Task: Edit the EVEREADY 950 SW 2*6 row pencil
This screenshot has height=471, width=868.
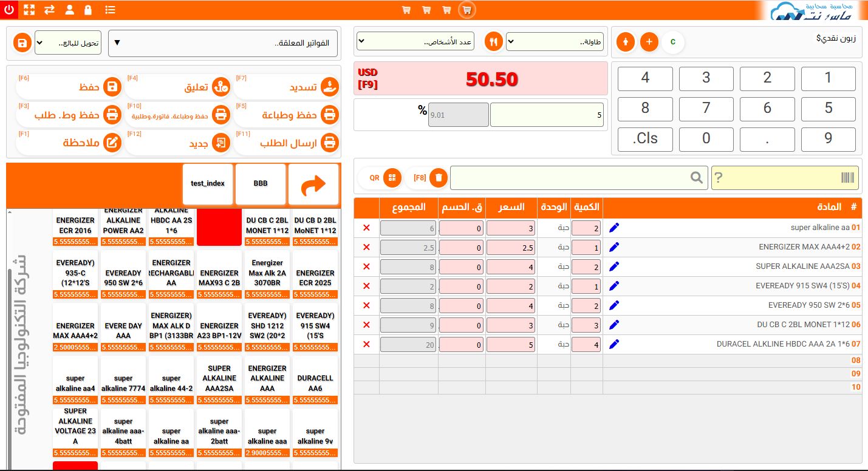Action: coord(614,305)
